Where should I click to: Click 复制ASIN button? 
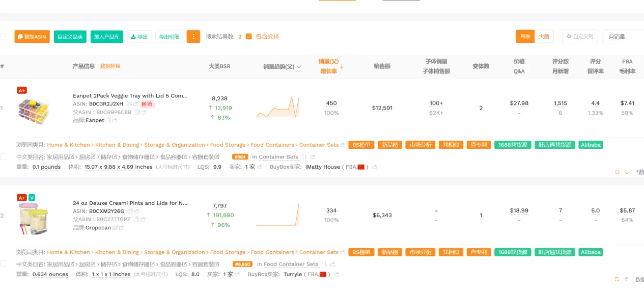pos(32,37)
